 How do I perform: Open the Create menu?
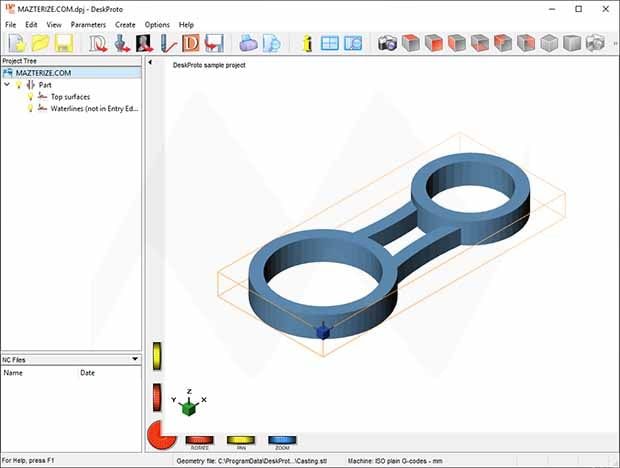pos(125,25)
